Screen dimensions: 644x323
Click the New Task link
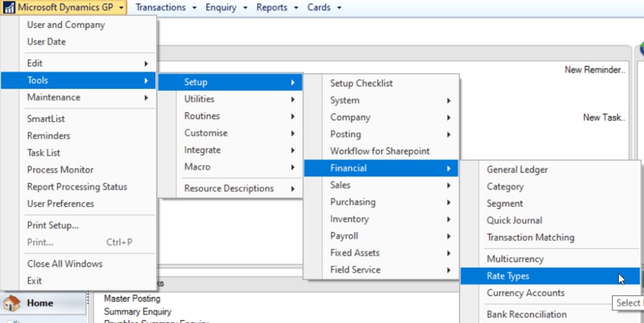tap(604, 117)
